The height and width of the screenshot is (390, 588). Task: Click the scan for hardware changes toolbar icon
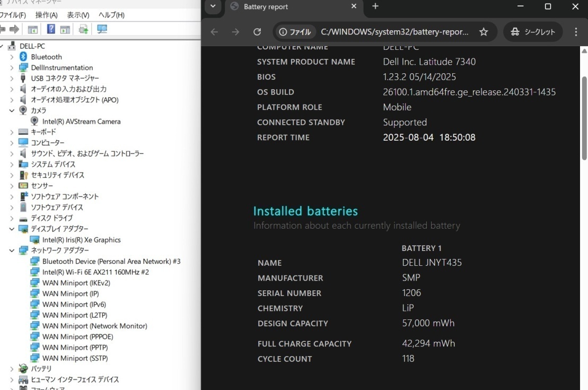102,29
